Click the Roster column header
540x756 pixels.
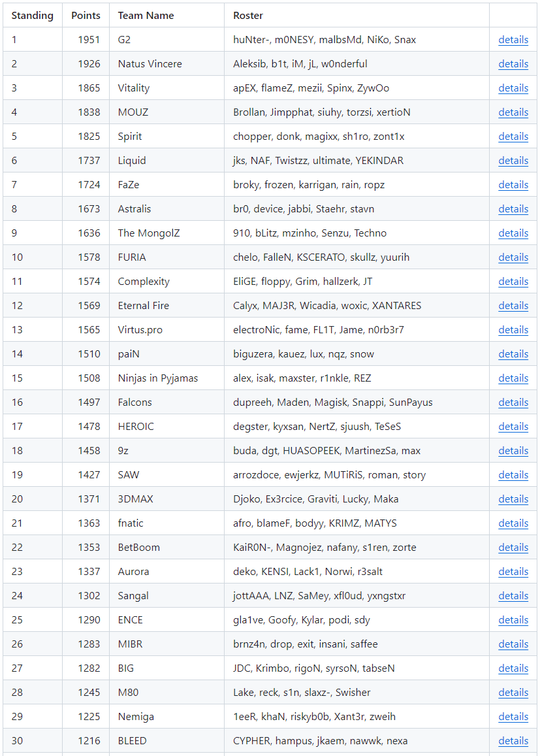pos(357,16)
